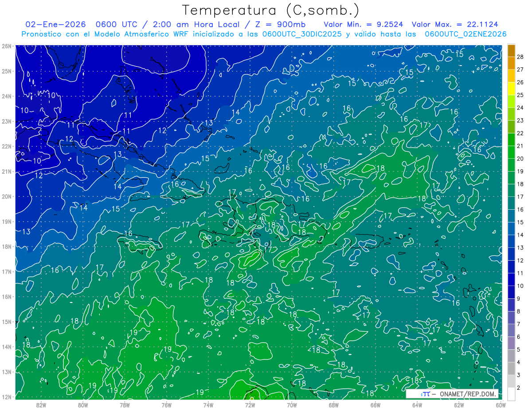
Task: Click color bar scale label "6"
Action: 519,337
